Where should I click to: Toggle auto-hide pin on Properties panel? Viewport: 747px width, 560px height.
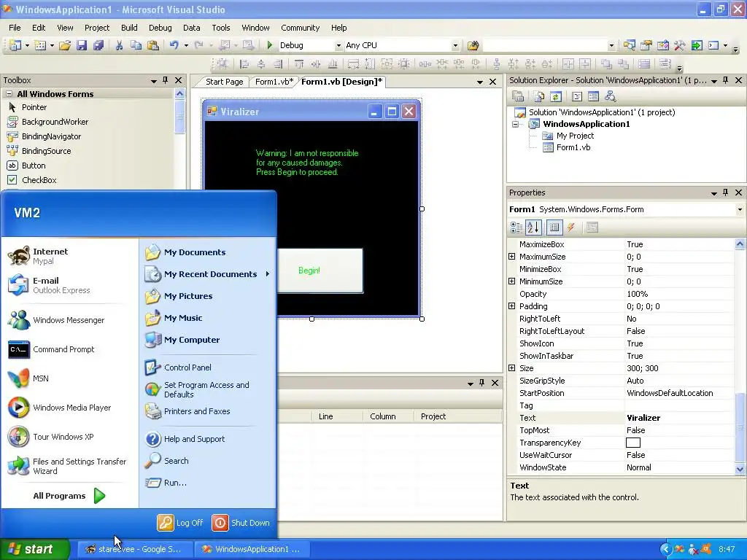[x=726, y=192]
